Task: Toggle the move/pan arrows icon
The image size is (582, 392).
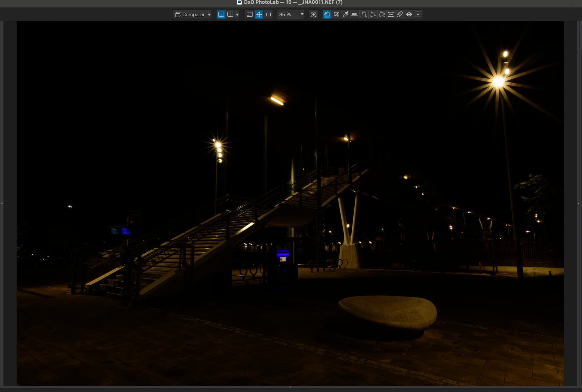Action: coord(259,14)
